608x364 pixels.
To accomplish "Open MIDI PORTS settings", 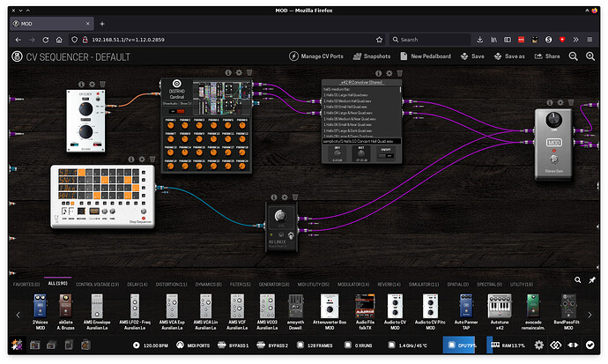I will coord(193,345).
